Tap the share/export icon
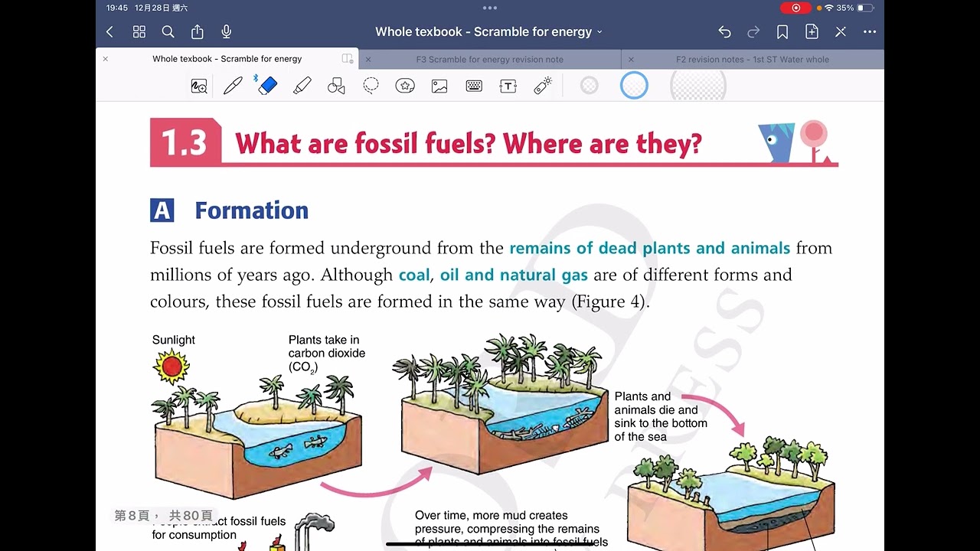Screen dimensions: 980x551 coord(198,31)
